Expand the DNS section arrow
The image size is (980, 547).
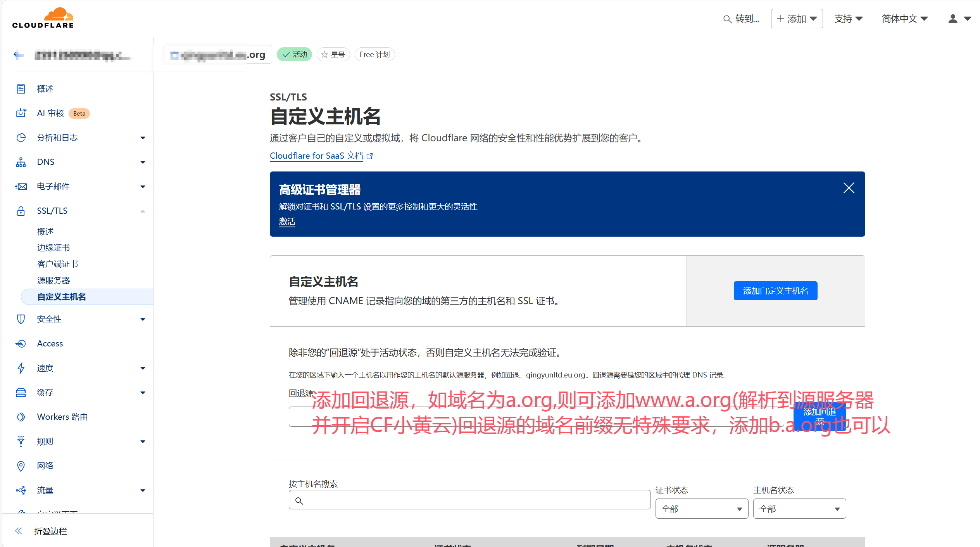click(x=143, y=162)
